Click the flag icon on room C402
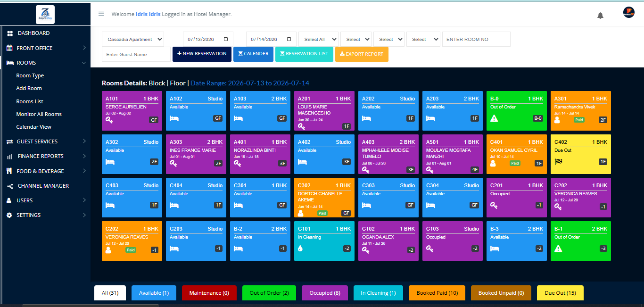The width and height of the screenshot is (644, 307). 558,162
